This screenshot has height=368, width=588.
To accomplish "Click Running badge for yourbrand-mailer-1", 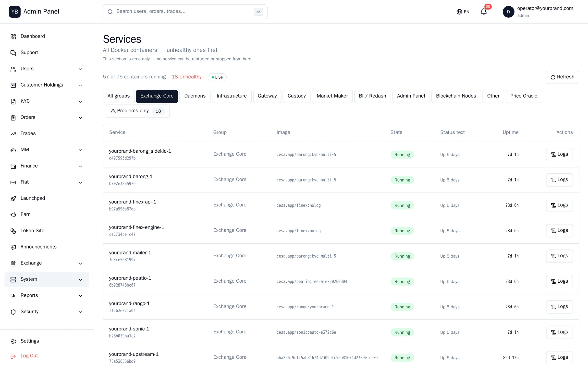I will pos(402,256).
